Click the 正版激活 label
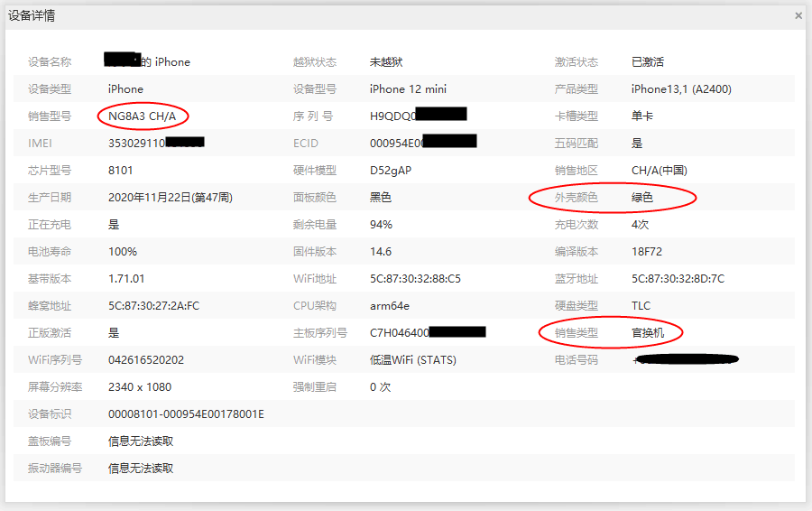This screenshot has height=511, width=812. point(50,333)
